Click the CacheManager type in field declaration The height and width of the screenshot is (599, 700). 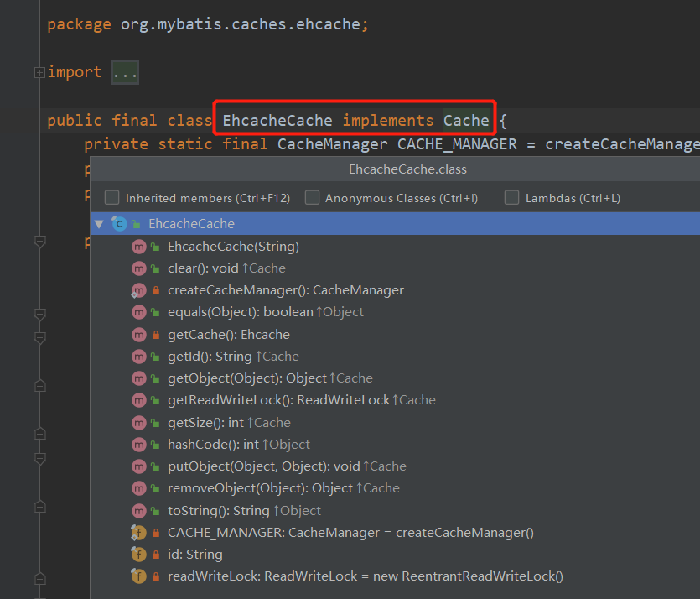pyautogui.click(x=332, y=143)
